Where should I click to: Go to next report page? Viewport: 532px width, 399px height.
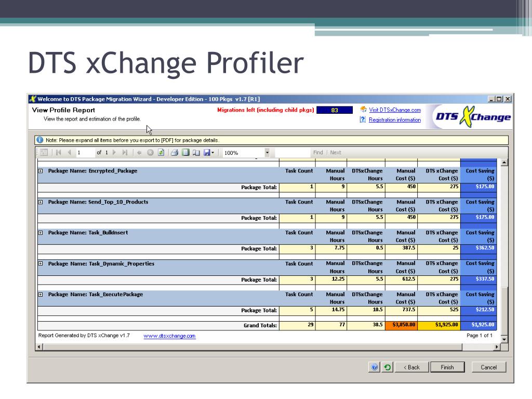[114, 153]
